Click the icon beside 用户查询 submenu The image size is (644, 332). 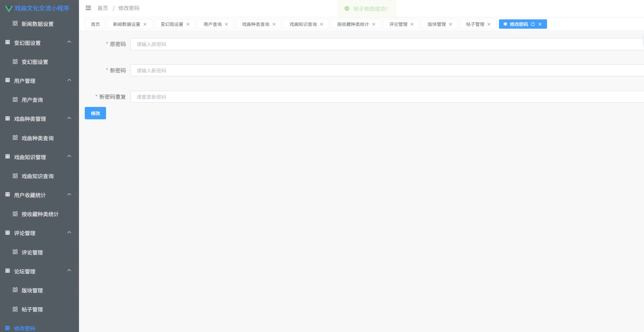coord(15,100)
